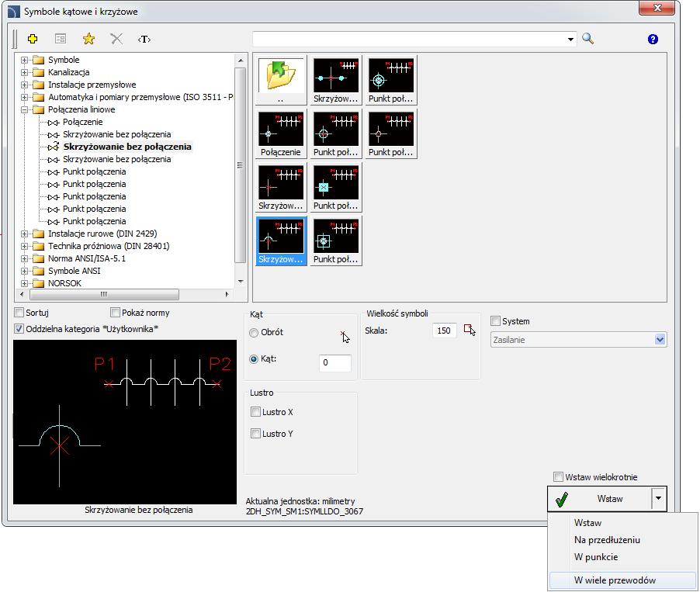
Task: Select the highlighted Skrzyżow... arc symbol thumbnail
Action: [x=281, y=241]
